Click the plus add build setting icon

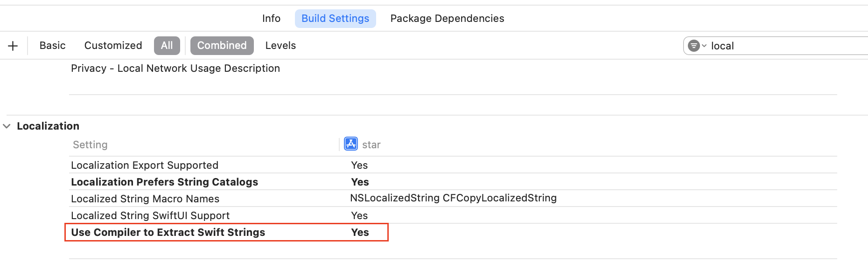[13, 46]
